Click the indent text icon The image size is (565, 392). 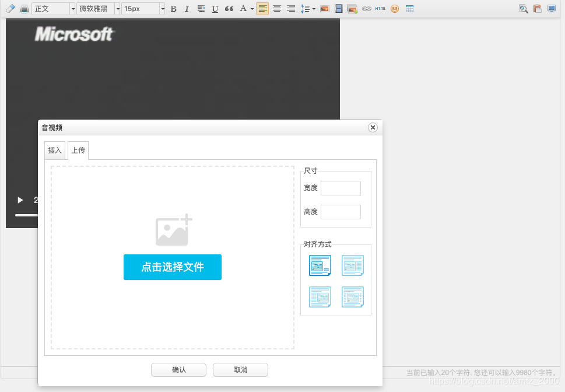point(201,9)
